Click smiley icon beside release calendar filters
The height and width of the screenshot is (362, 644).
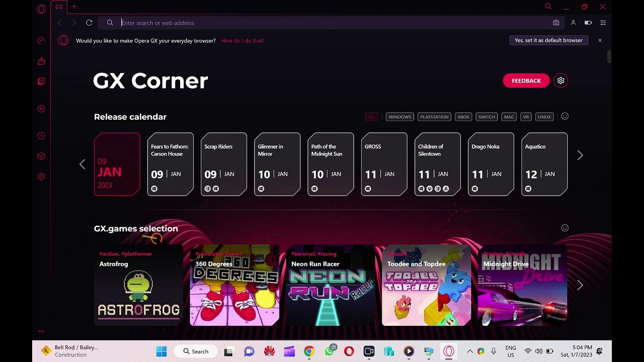[565, 116]
